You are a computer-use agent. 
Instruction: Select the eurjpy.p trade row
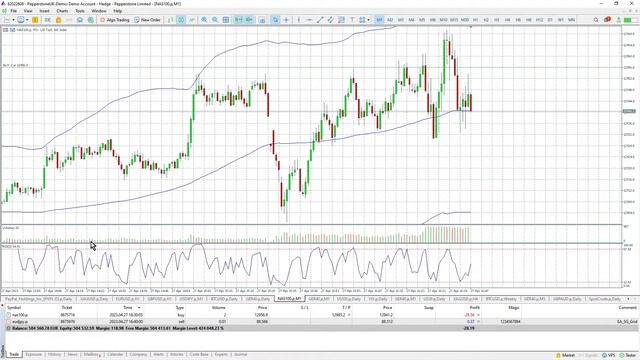pyautogui.click(x=322, y=322)
